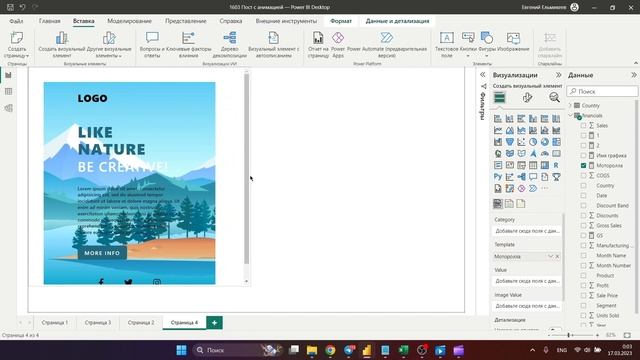This screenshot has height=360, width=640.
Task: Open the Create page (Создать страницу) dropdown
Action: [x=17, y=52]
